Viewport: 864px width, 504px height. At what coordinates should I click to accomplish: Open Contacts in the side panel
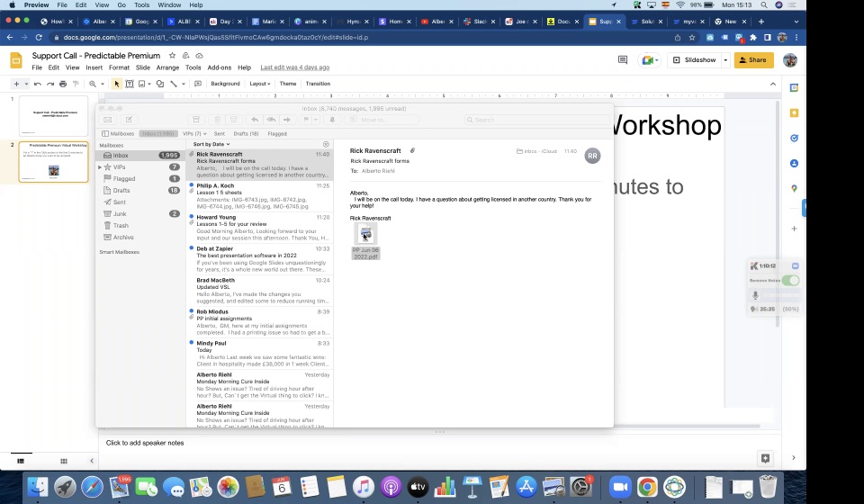tap(794, 164)
